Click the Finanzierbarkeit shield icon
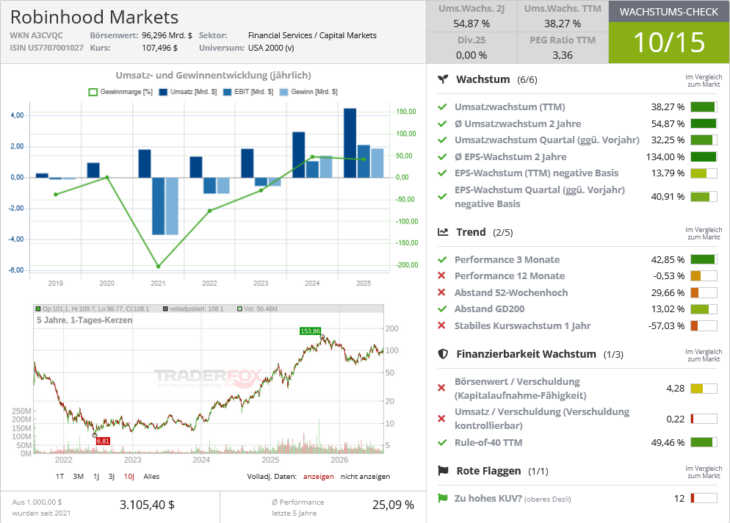The image size is (730, 523). point(443,354)
